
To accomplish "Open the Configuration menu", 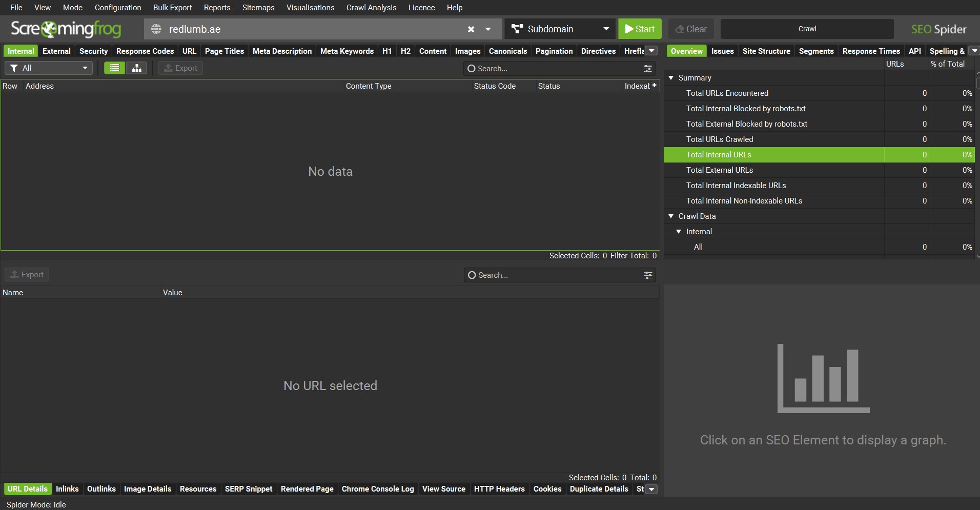I will click(117, 7).
